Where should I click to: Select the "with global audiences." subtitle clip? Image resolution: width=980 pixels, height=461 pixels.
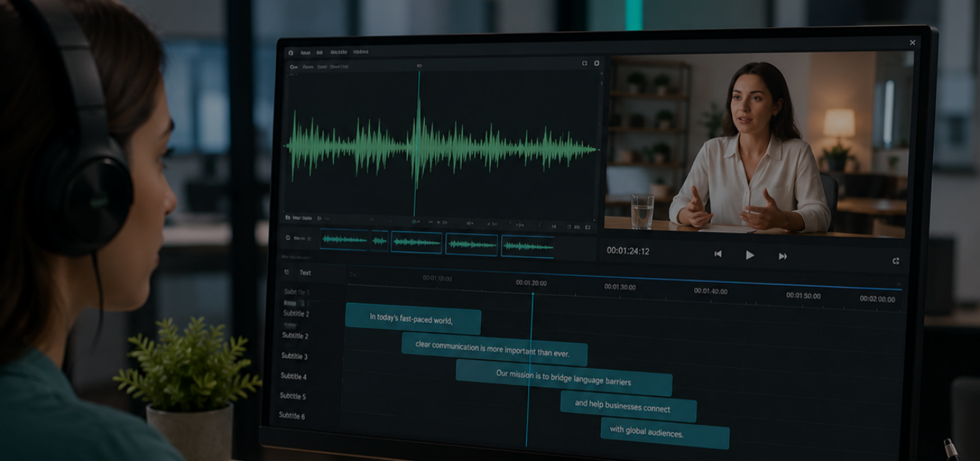pos(665,434)
